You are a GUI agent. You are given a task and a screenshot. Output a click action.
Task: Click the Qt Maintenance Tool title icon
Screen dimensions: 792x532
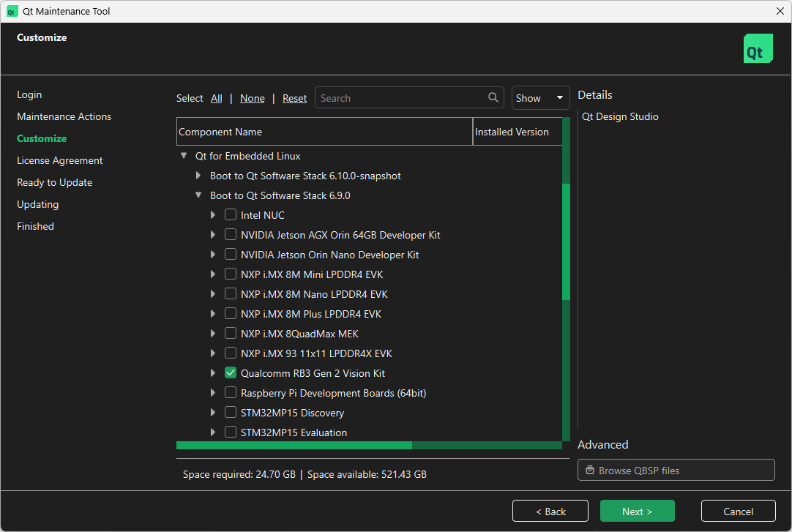point(12,12)
